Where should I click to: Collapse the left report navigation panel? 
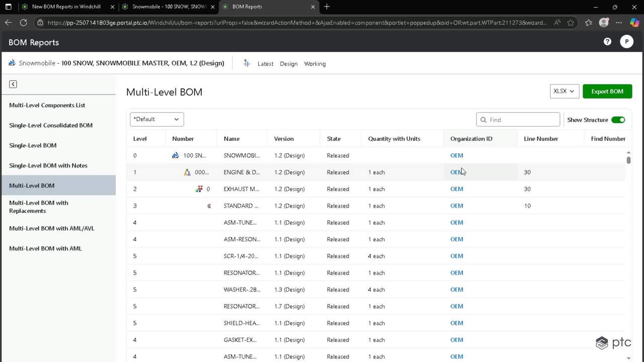13,84
